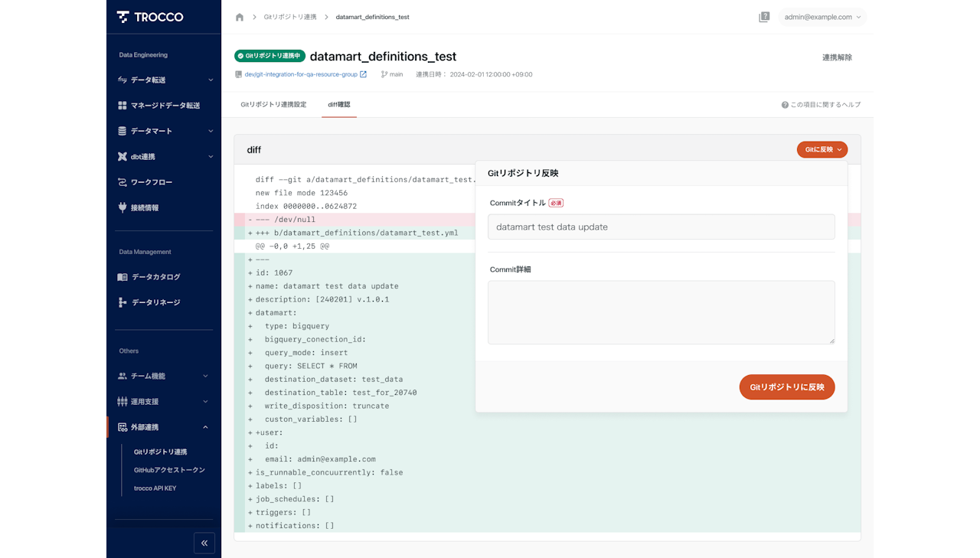This screenshot has height=558, width=980.
Task: Open admin@example.com account dropdown
Action: (x=822, y=17)
